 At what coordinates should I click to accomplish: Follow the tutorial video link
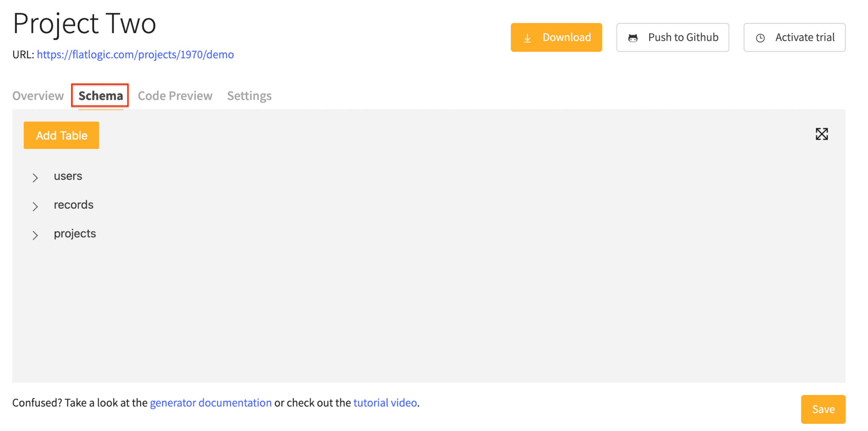(385, 403)
